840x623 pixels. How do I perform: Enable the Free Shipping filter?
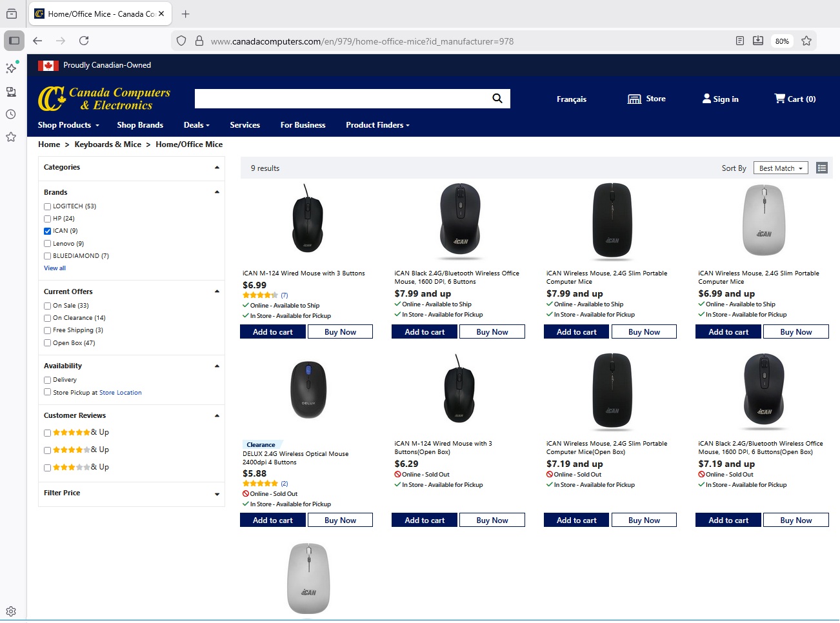pyautogui.click(x=47, y=330)
